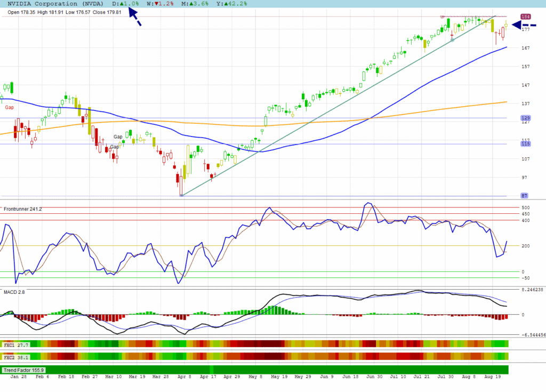The height and width of the screenshot is (392, 546).
Task: Click the May 29 date label
Action: point(303,377)
